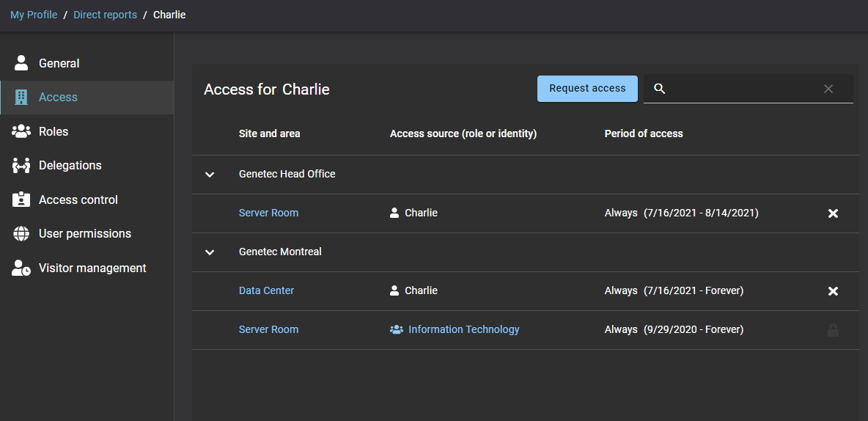Open the General menu item

pos(87,63)
